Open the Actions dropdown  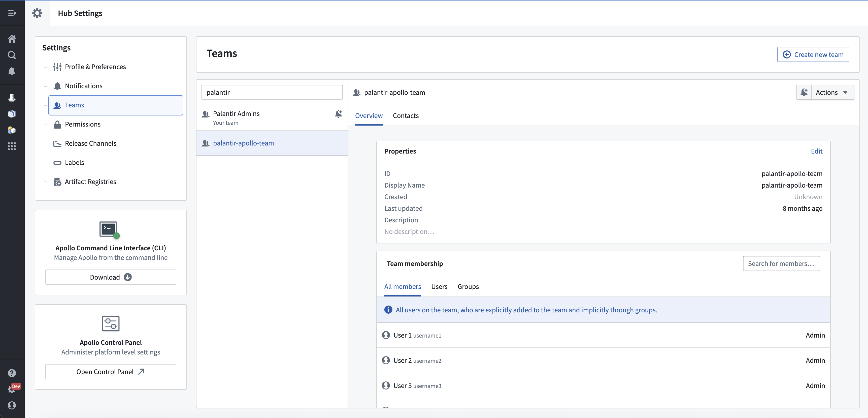[832, 92]
